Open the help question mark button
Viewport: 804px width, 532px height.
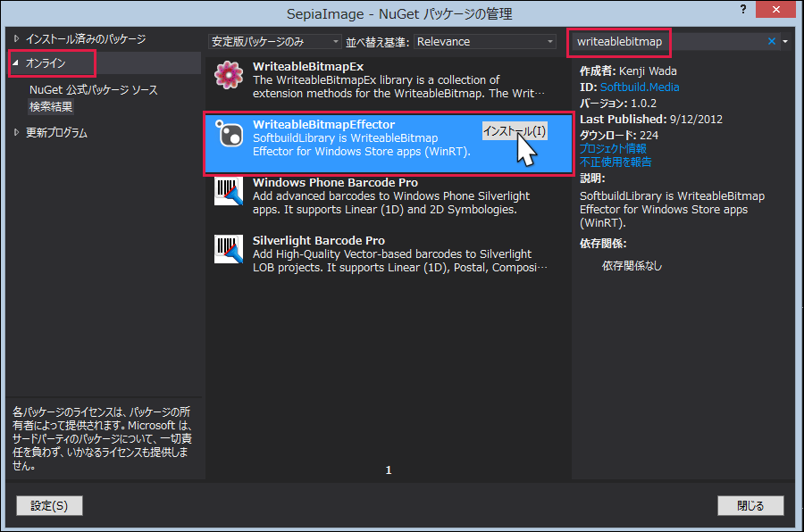point(743,9)
